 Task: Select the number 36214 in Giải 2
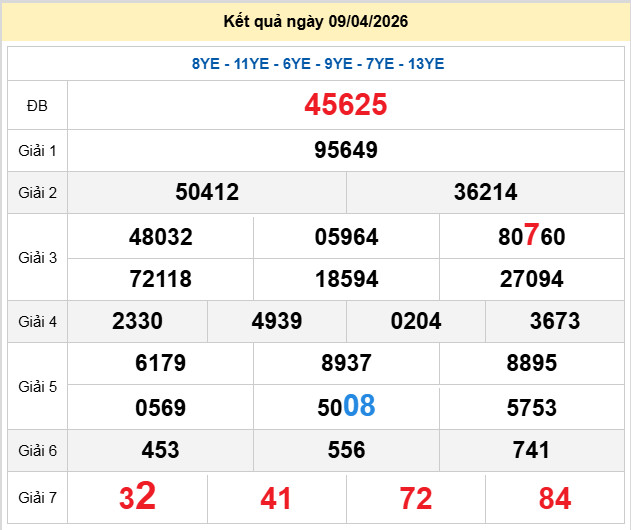tap(485, 192)
